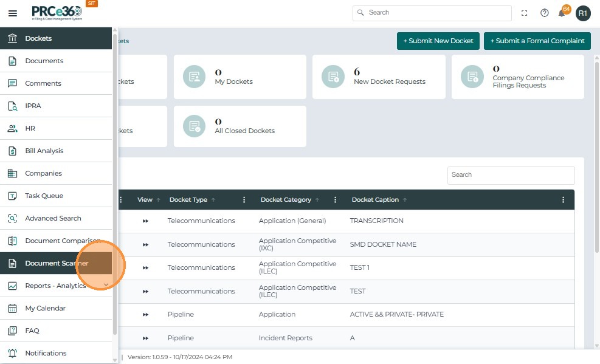Click the My Calendar sidebar icon
The image size is (600, 364).
[x=12, y=308]
